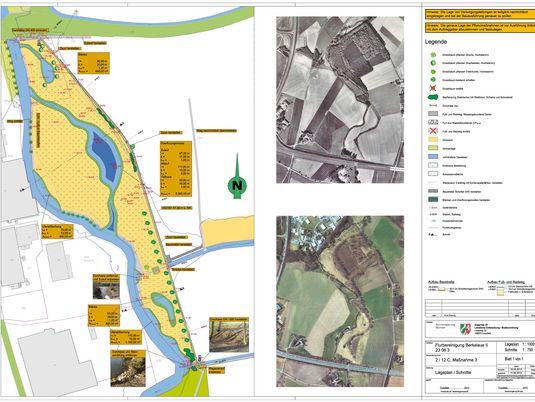Select the black-and-white historical aerial photo
The width and height of the screenshot is (535, 402).
click(340, 100)
